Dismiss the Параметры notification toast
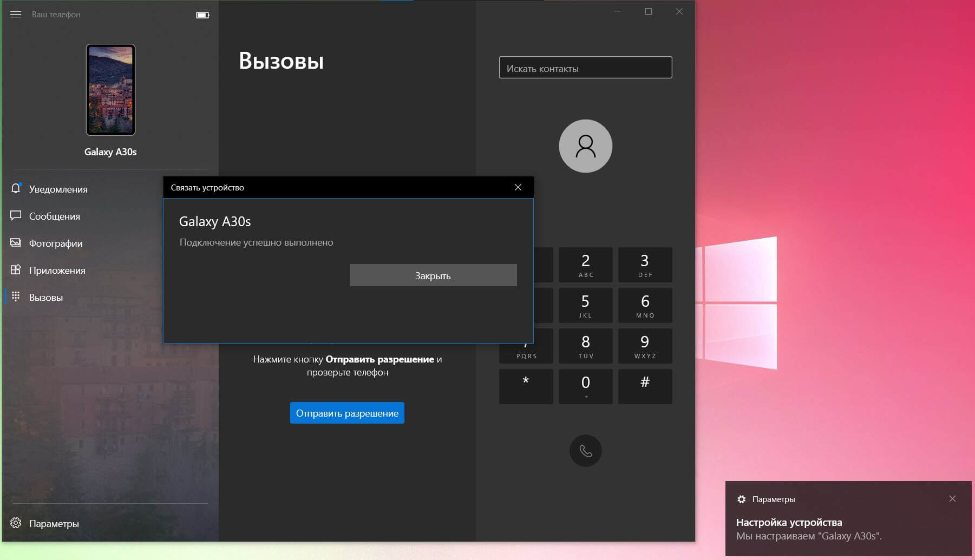This screenshot has height=560, width=975. tap(952, 499)
